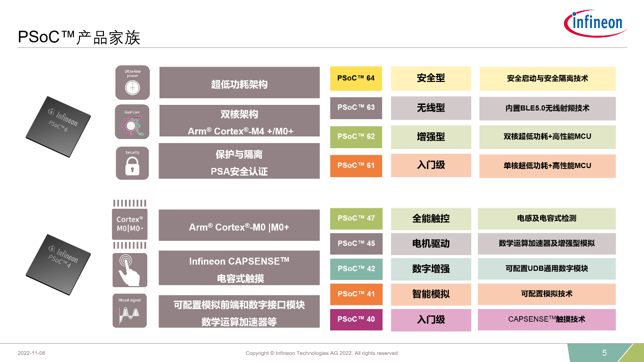Click the 内置BLE5.0无线射频技术 button
Screen dimensions: 644x362
pos(547,108)
